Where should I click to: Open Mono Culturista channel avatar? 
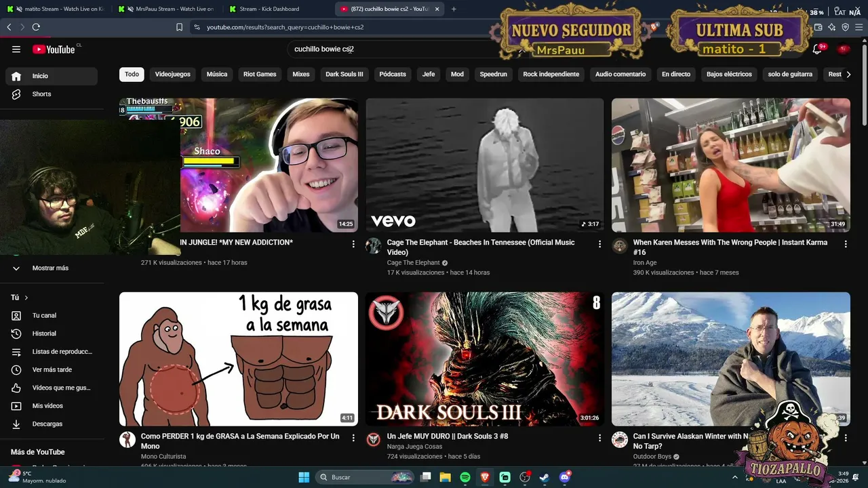coord(127,440)
